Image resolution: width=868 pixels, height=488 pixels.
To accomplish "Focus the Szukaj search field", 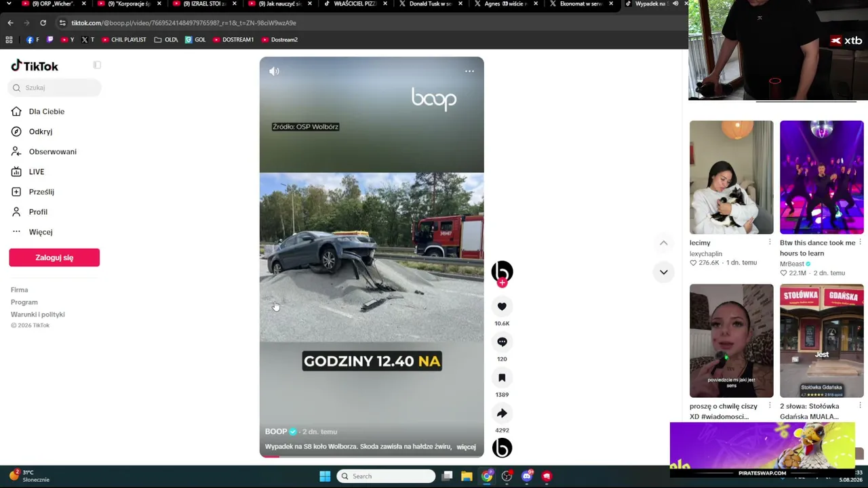I will [x=55, y=87].
